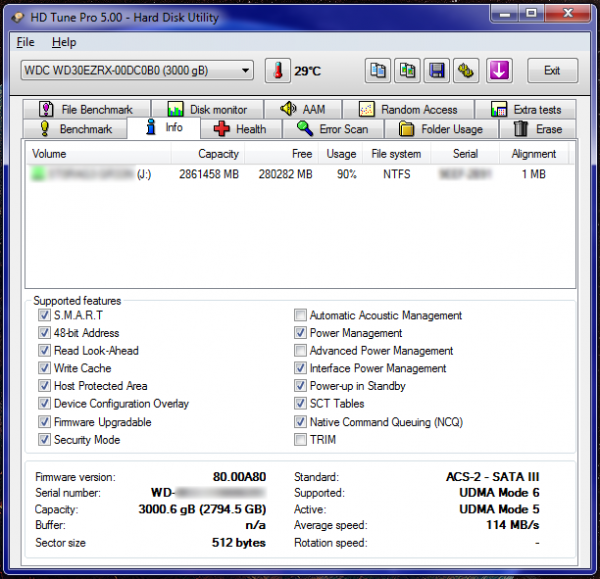Switch to the Folder Usage tab
Viewport: 600px width, 579px height.
pyautogui.click(x=441, y=129)
